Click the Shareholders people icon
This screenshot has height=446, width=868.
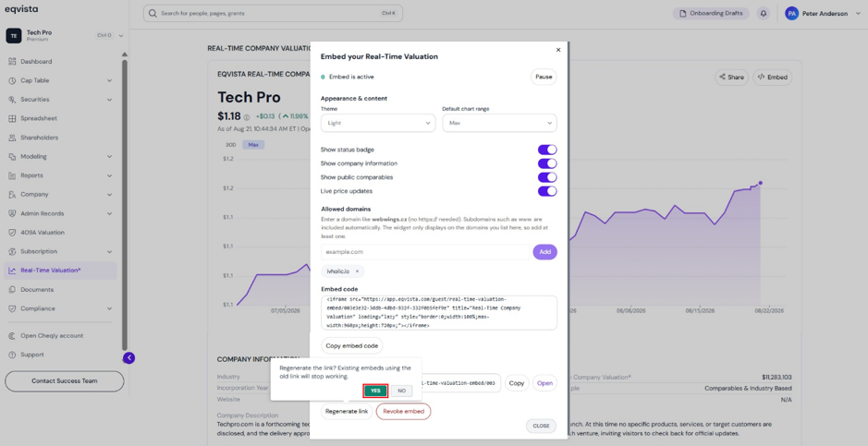[12, 138]
